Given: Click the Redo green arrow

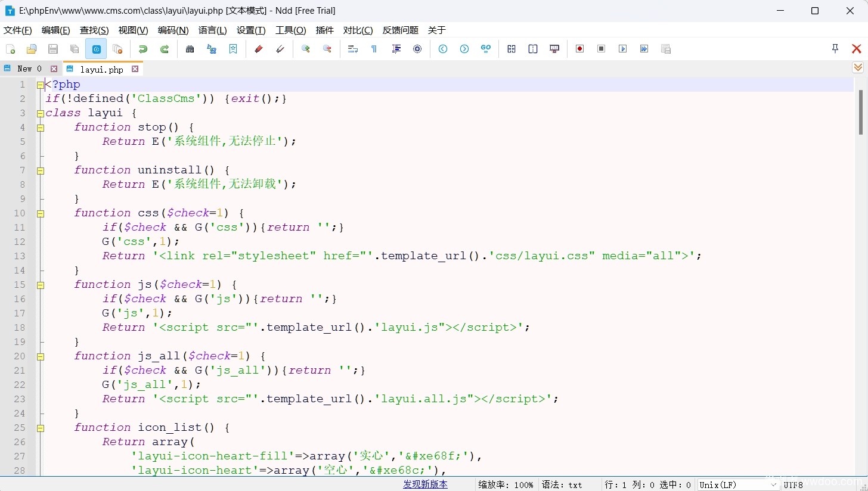Looking at the screenshot, I should [165, 49].
